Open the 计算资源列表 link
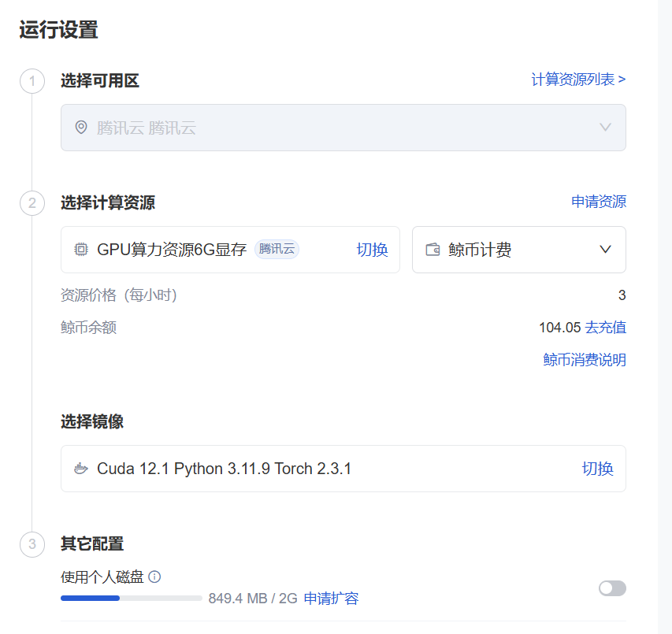Viewport: 672px width, 634px height. click(578, 80)
